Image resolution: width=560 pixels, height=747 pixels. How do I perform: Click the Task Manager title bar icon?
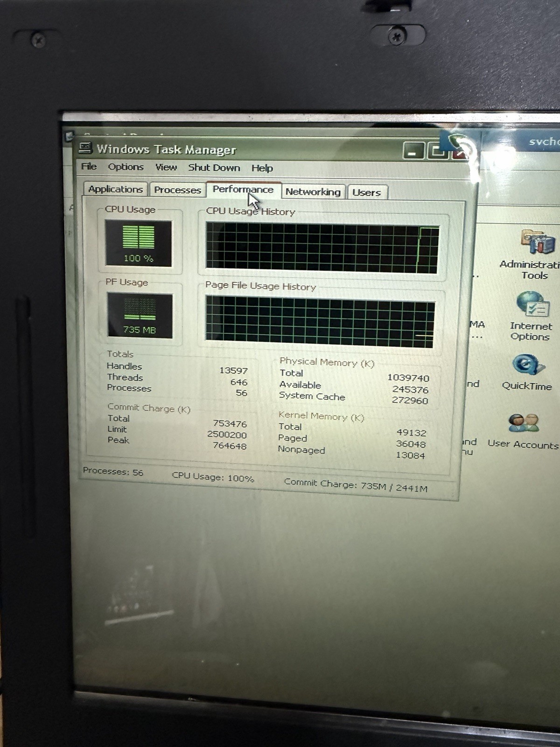[x=85, y=148]
